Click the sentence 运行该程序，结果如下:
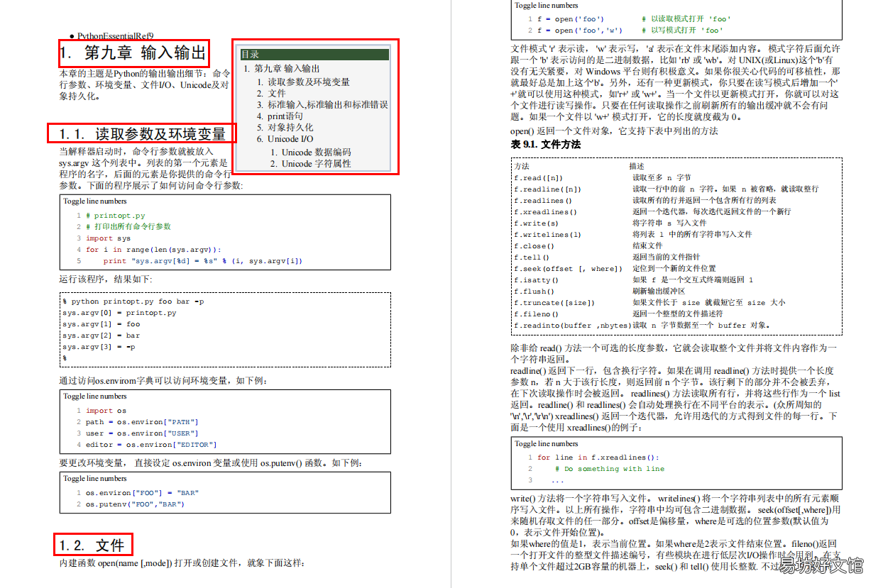 point(105,279)
